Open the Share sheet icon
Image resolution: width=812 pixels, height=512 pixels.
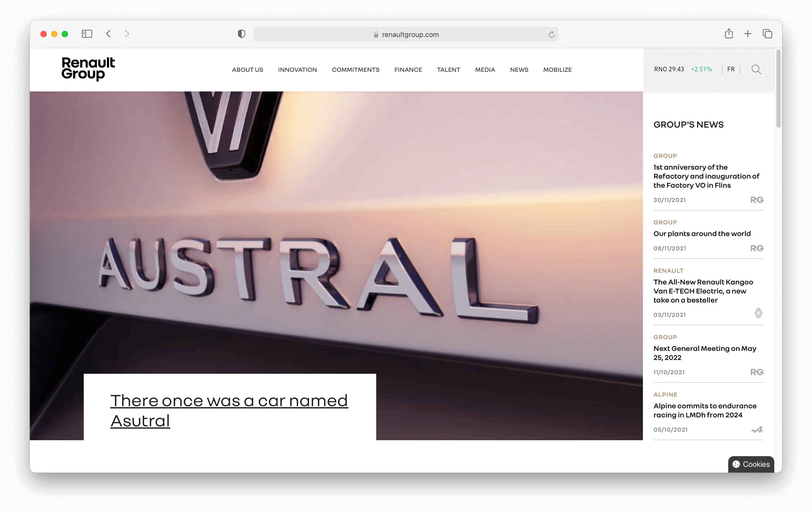click(729, 34)
